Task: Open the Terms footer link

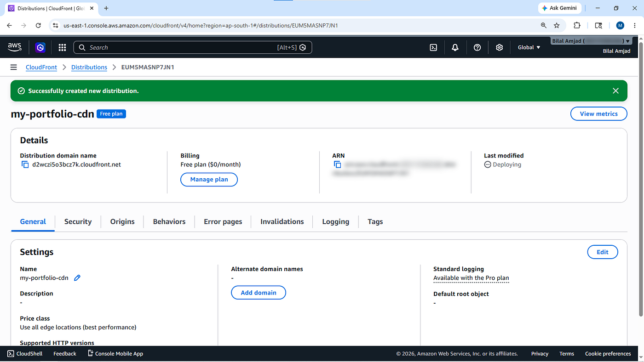Action: pyautogui.click(x=567, y=354)
